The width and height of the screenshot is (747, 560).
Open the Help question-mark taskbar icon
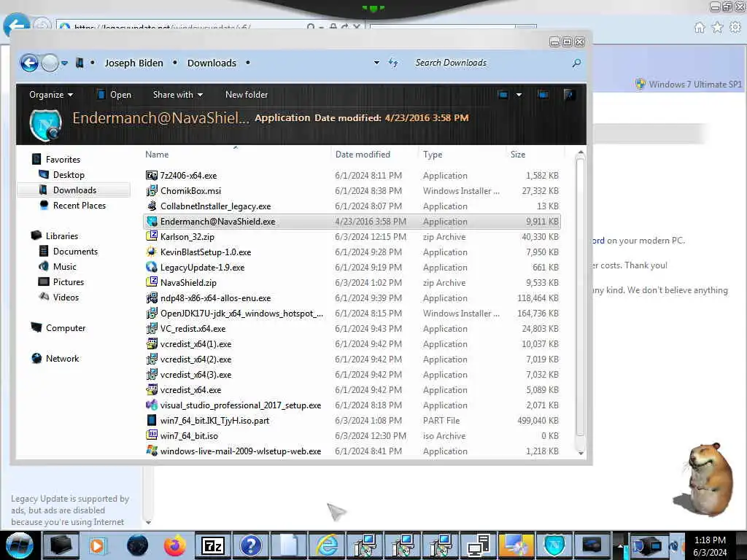251,545
